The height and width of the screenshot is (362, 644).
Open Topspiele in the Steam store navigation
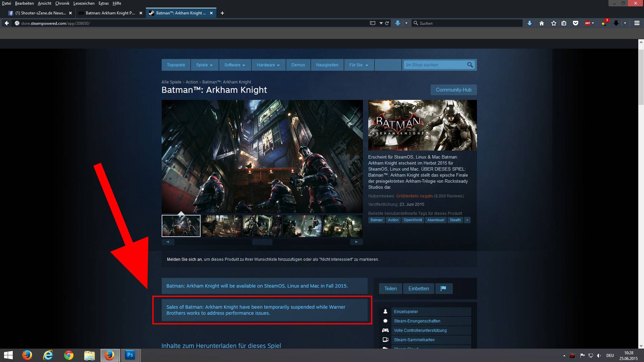176,65
